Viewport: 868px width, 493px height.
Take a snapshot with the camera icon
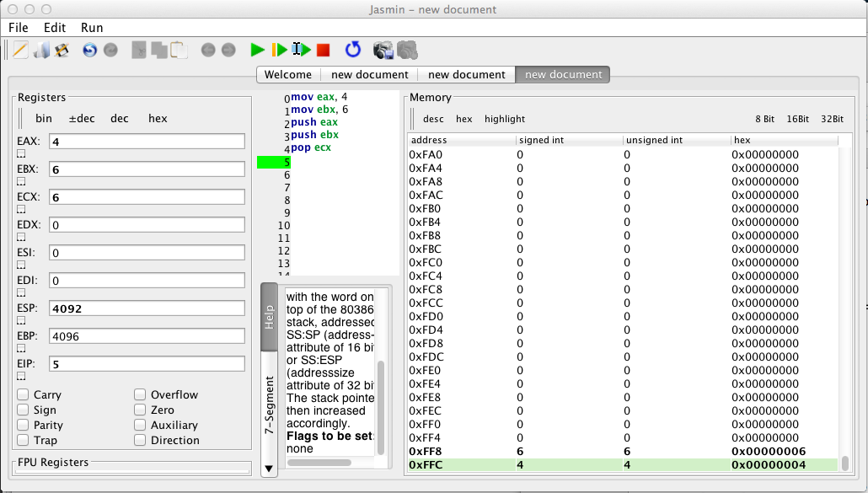383,51
